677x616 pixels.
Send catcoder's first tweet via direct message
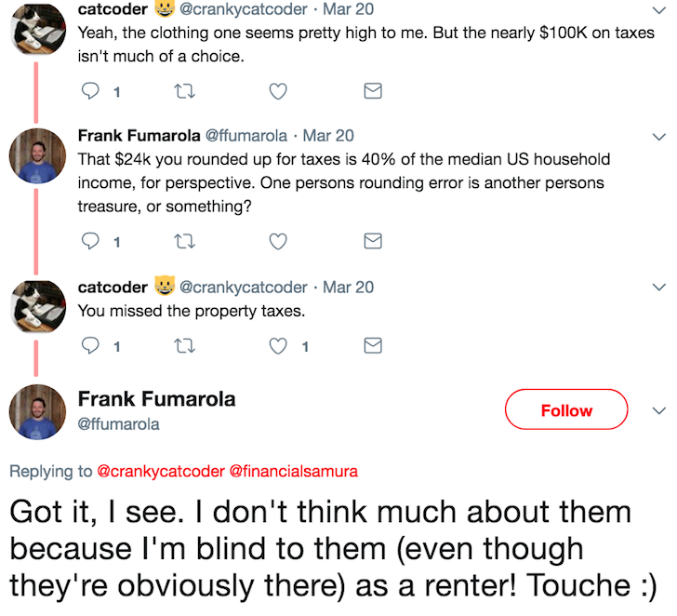click(373, 90)
